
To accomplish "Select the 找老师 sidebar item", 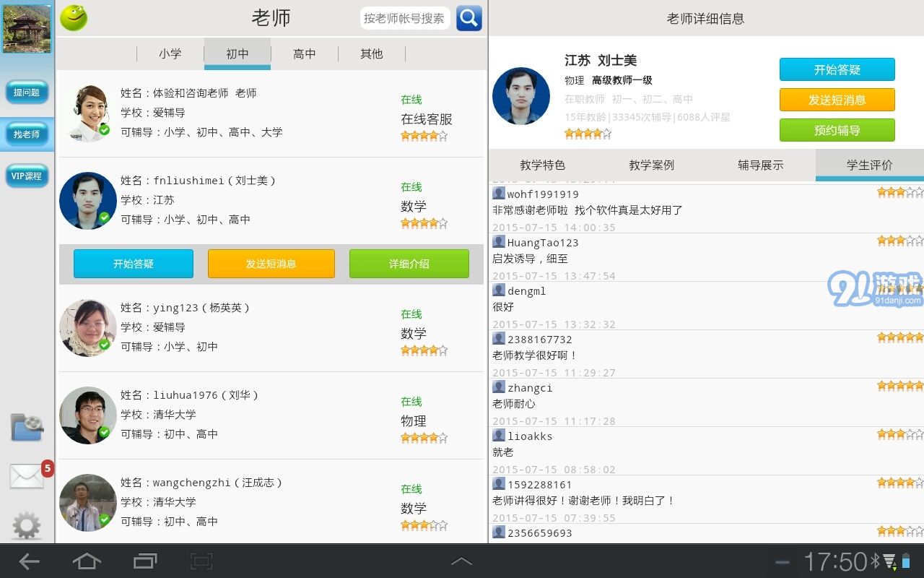I will click(27, 134).
